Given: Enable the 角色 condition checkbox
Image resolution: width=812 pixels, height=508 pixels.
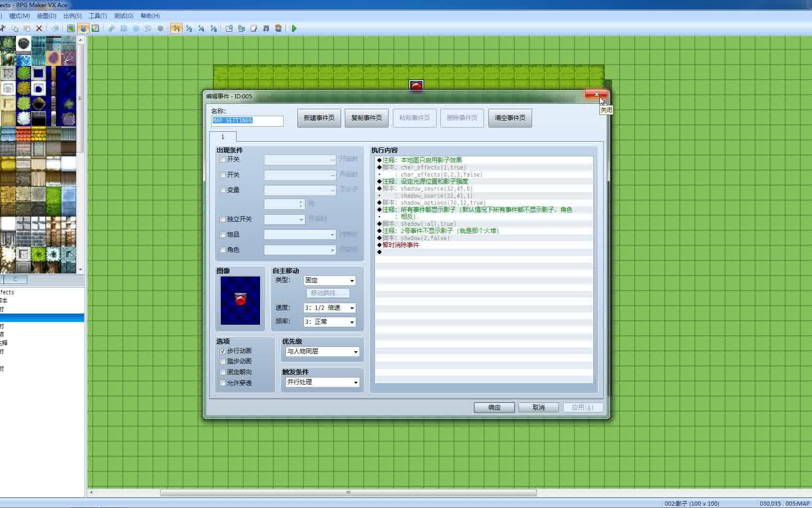Looking at the screenshot, I should pyautogui.click(x=223, y=250).
